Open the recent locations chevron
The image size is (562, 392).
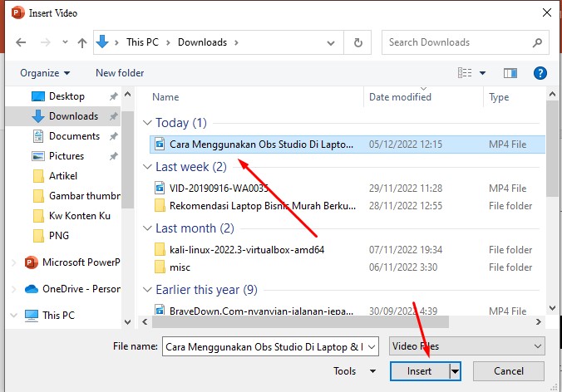(65, 42)
